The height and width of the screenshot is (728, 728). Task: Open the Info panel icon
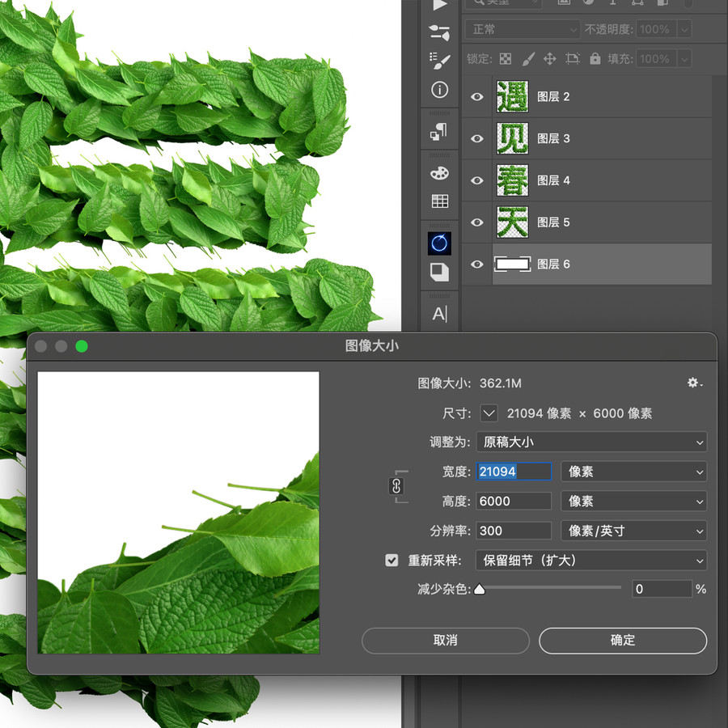click(x=439, y=90)
